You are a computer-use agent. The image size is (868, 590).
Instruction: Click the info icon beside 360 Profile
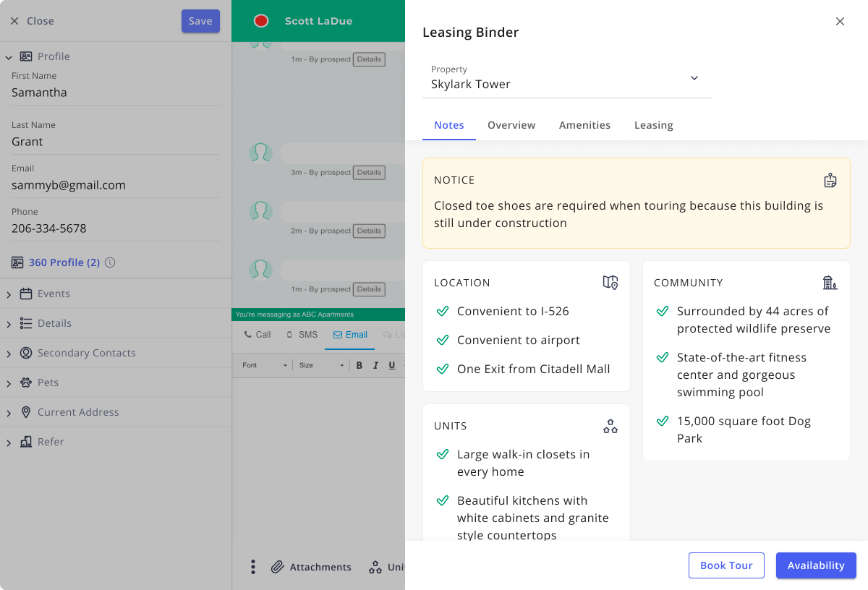(110, 262)
